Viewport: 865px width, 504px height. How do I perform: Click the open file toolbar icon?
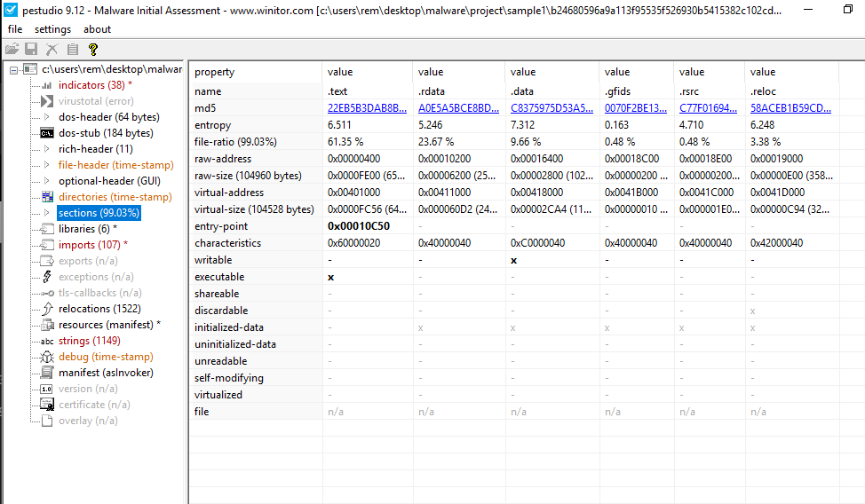[12, 49]
